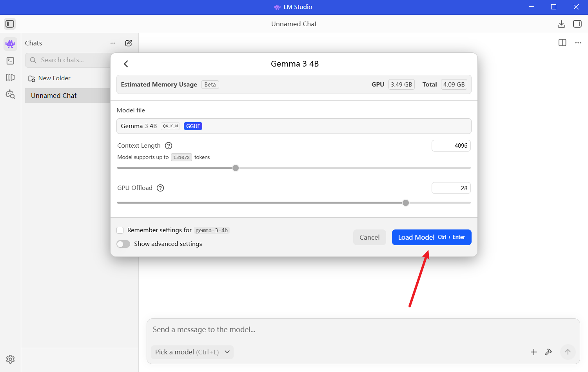Open the Discover models search icon

(x=11, y=94)
